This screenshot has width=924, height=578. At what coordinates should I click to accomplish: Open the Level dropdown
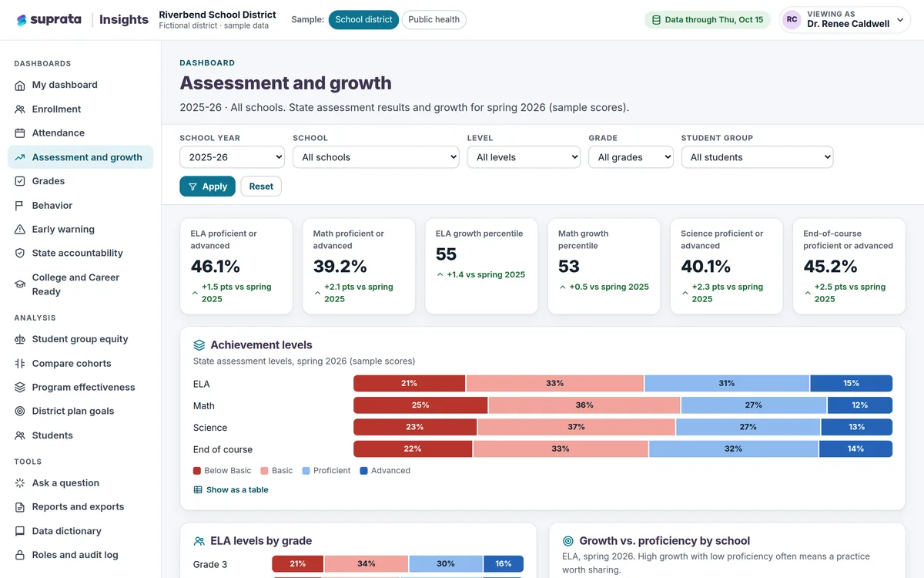524,157
